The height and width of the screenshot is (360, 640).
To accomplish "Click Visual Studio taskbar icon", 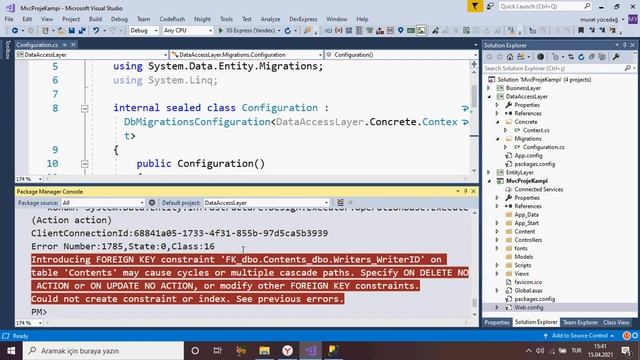I will [x=311, y=351].
